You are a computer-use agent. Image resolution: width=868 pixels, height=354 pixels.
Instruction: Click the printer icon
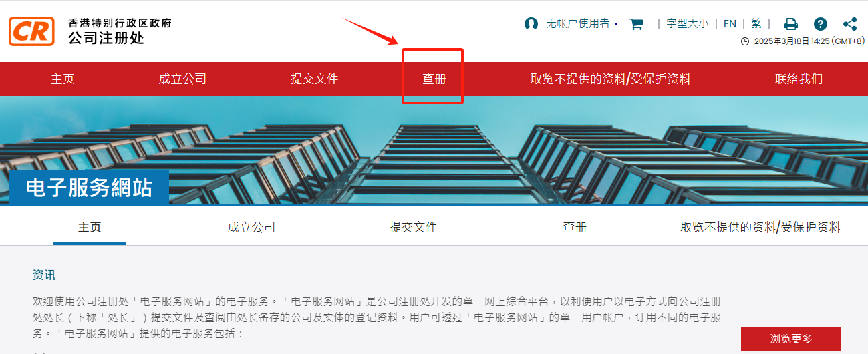791,24
